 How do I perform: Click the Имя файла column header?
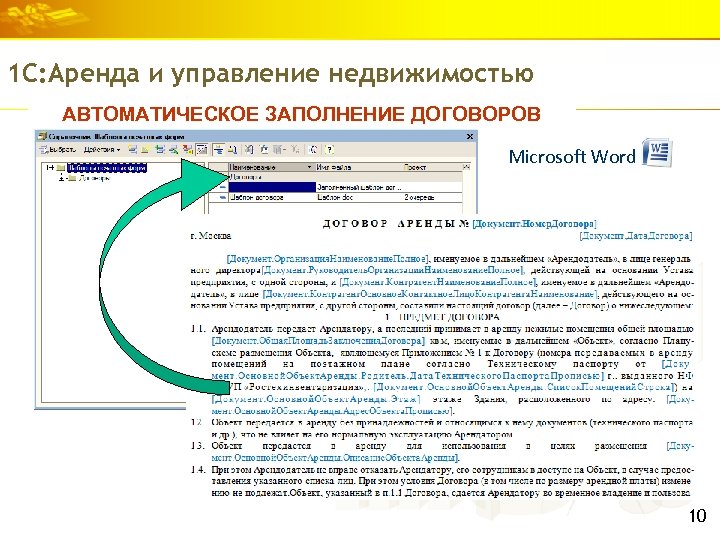point(359,167)
